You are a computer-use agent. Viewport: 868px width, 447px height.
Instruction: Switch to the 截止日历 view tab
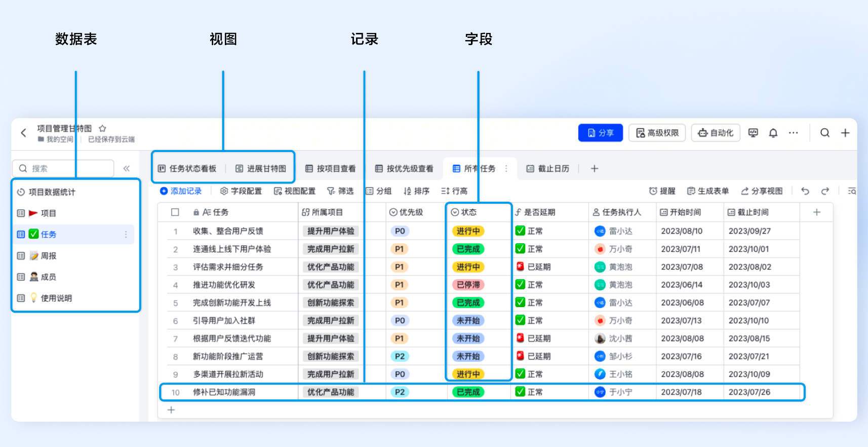548,169
